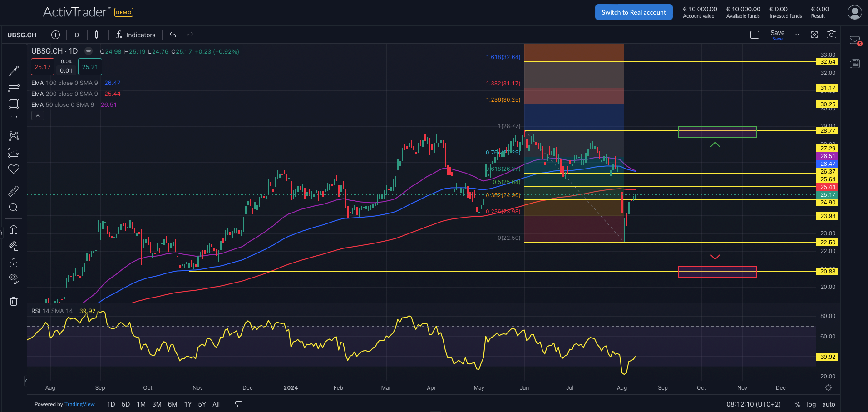Enable auto scale on price axis
The image size is (868, 412).
pyautogui.click(x=829, y=404)
